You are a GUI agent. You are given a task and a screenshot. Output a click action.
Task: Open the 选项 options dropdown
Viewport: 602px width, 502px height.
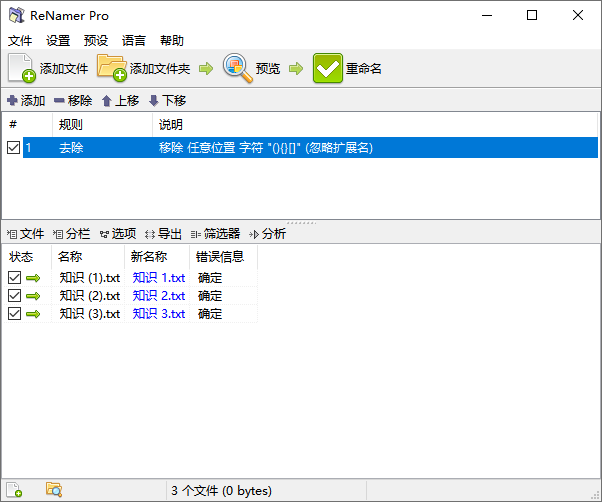click(118, 234)
